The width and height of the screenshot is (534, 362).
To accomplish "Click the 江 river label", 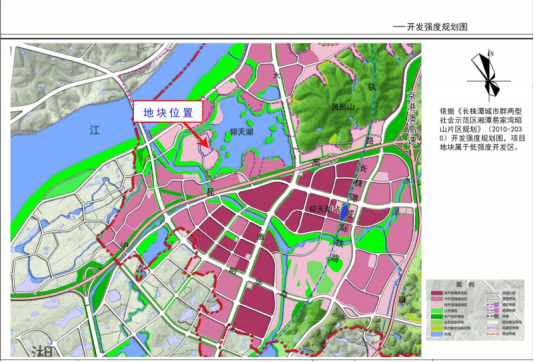I will [x=95, y=130].
